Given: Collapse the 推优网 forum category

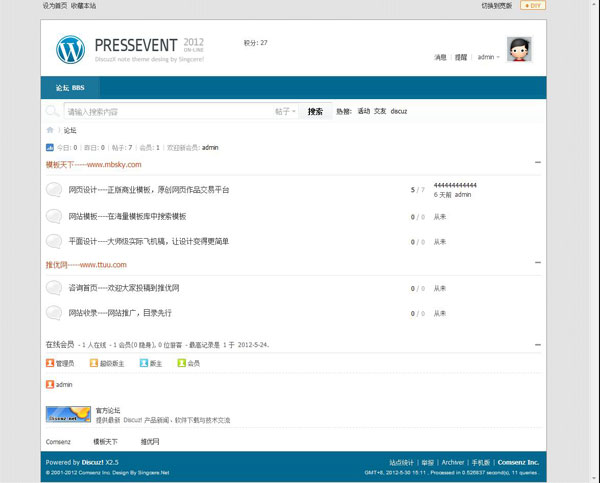Looking at the screenshot, I should 538,263.
